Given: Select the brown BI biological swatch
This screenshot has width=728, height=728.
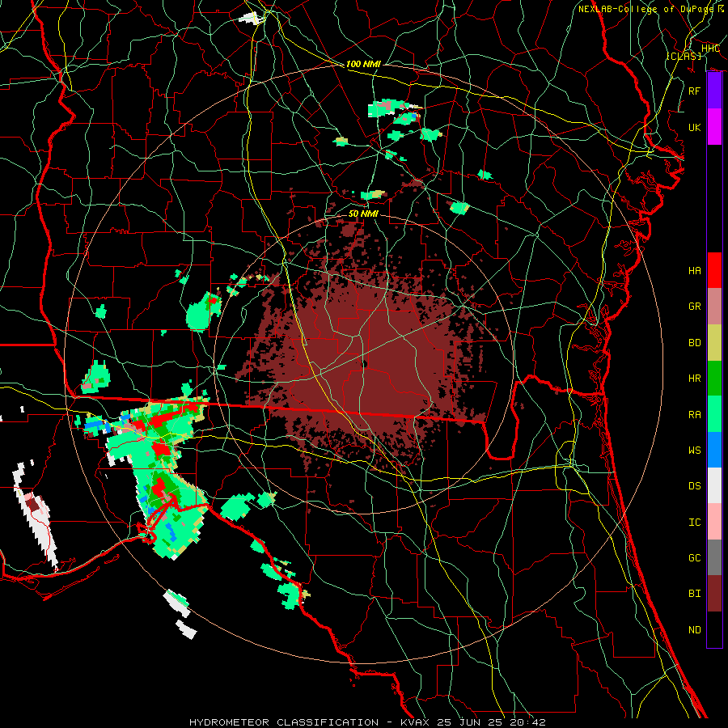Looking at the screenshot, I should coord(714,594).
